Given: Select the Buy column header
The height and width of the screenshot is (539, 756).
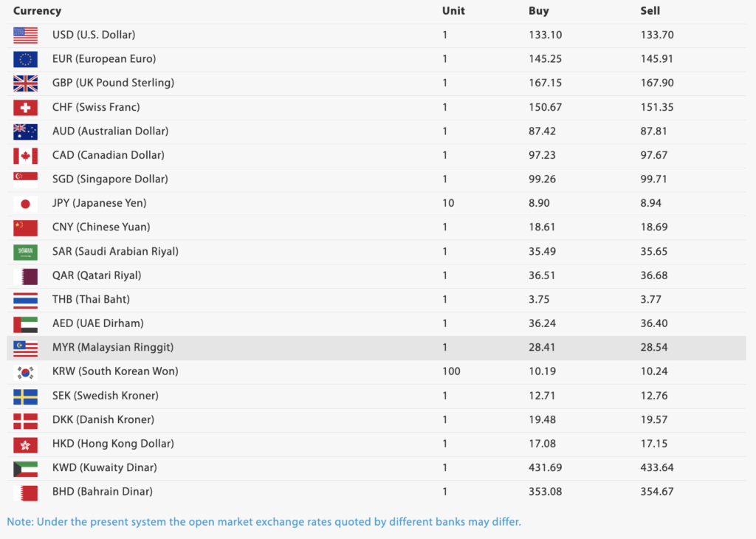Looking at the screenshot, I should [539, 11].
